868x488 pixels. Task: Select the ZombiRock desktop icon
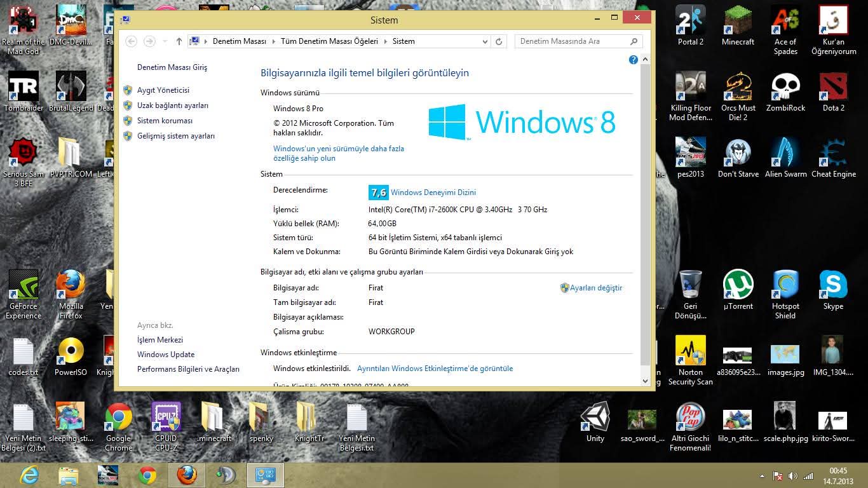point(785,92)
